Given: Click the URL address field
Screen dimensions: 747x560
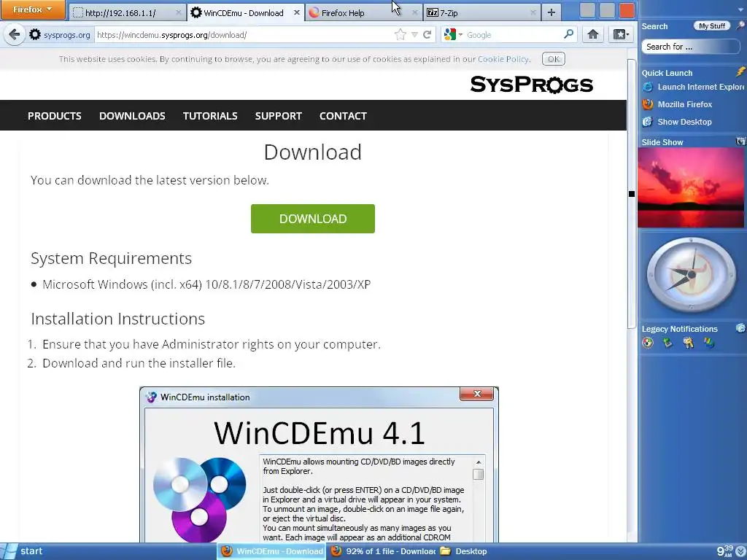Looking at the screenshot, I should 243,35.
